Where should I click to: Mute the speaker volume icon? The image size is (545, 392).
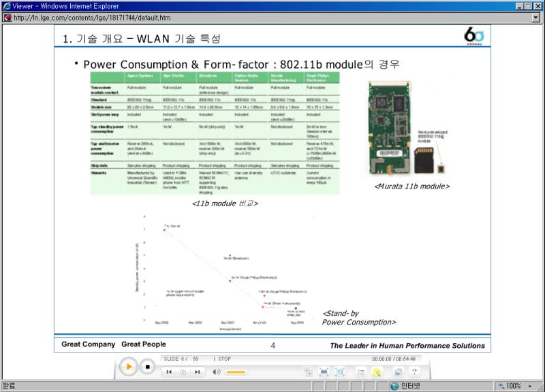[217, 372]
